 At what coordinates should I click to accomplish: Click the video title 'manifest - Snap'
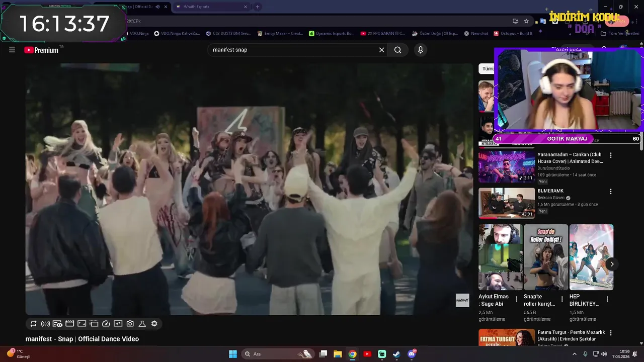(x=82, y=339)
